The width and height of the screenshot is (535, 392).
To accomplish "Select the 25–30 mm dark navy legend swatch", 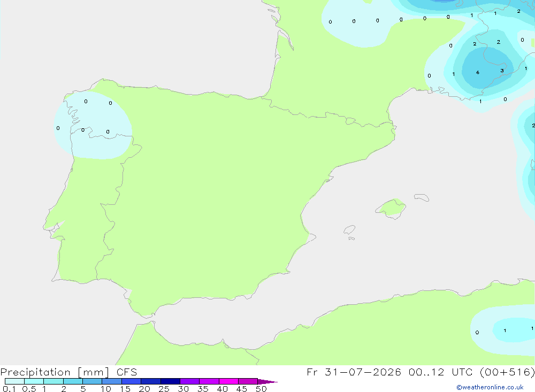I will pos(170,381).
